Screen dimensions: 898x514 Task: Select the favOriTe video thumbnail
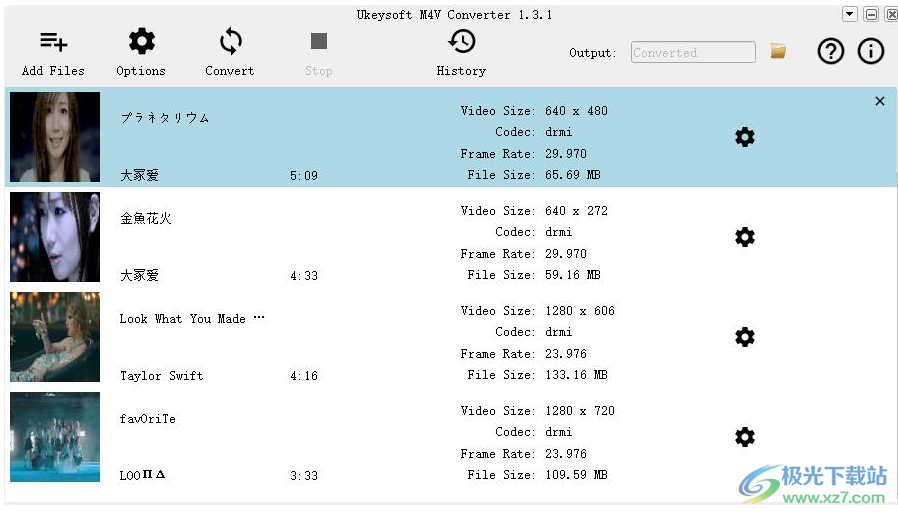pos(55,437)
